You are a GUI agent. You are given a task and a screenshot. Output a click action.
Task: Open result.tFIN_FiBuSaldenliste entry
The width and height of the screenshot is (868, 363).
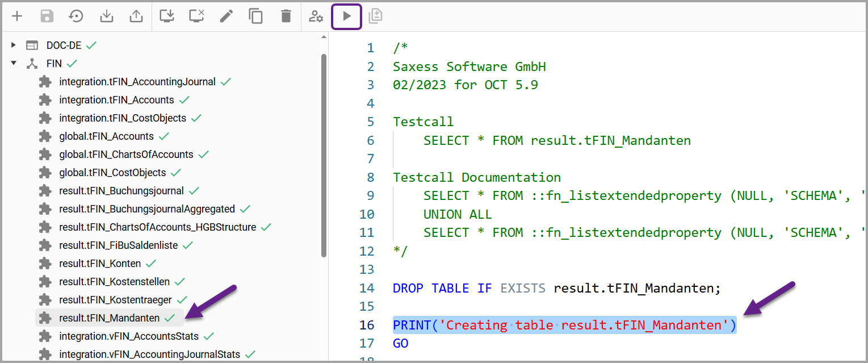pos(118,245)
